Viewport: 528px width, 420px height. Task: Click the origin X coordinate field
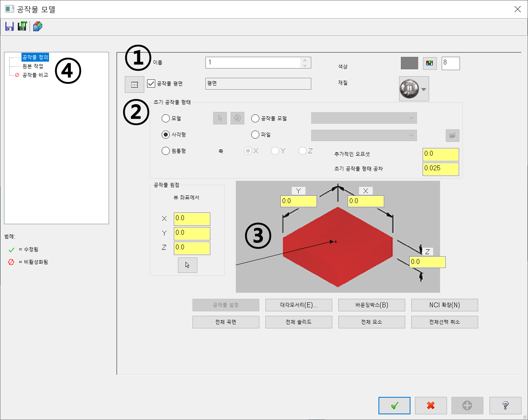click(x=192, y=219)
